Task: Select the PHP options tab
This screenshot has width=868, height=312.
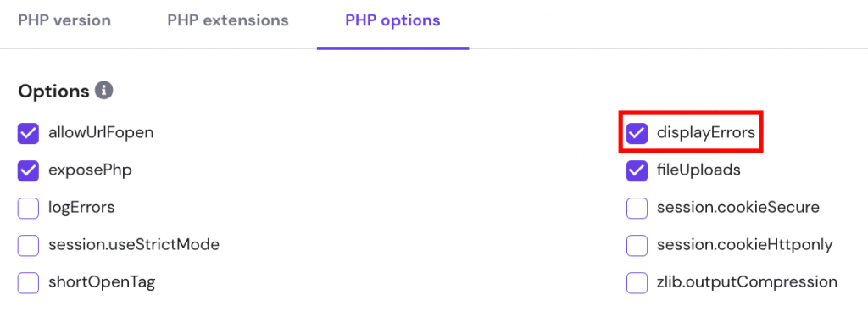Action: 393,21
